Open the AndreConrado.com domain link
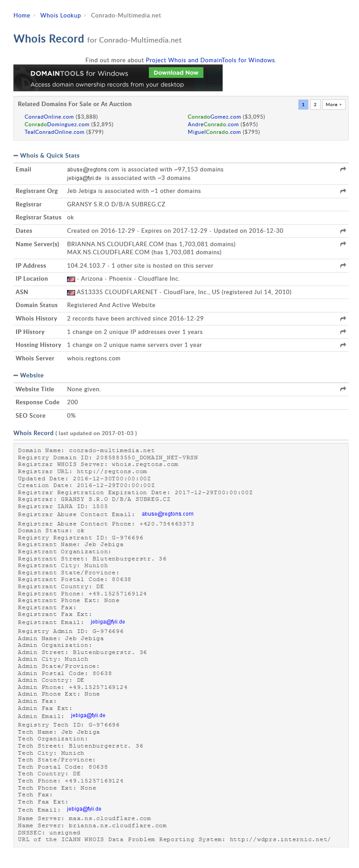Viewport: 359px width, 868px height. click(213, 124)
